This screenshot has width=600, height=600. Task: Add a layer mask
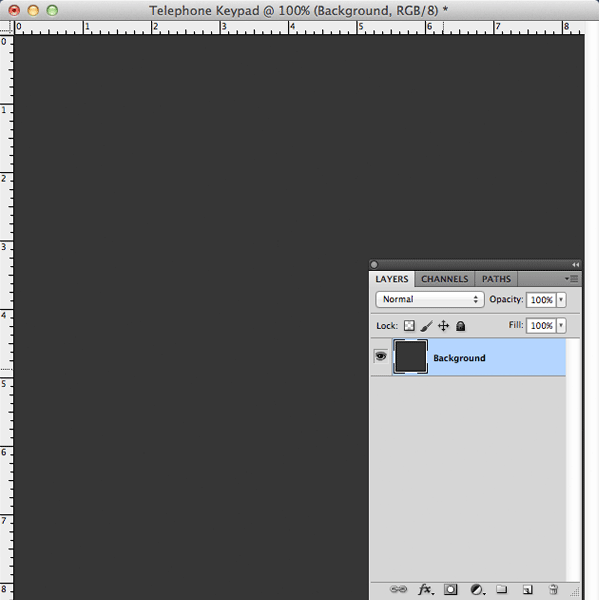click(450, 589)
